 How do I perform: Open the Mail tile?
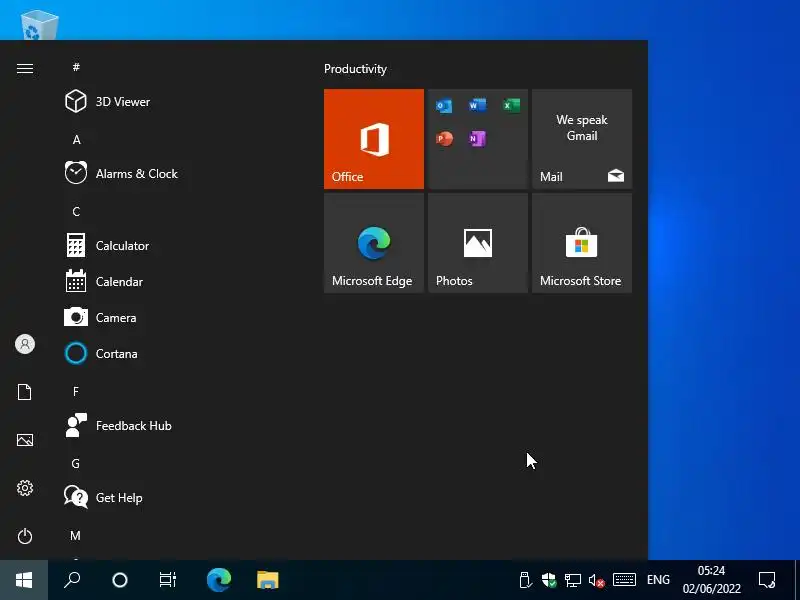point(582,139)
